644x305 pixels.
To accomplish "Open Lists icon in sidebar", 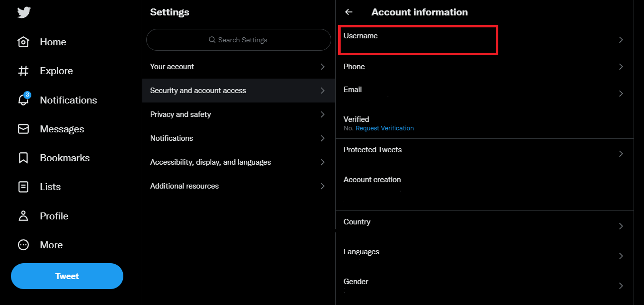I will point(23,187).
